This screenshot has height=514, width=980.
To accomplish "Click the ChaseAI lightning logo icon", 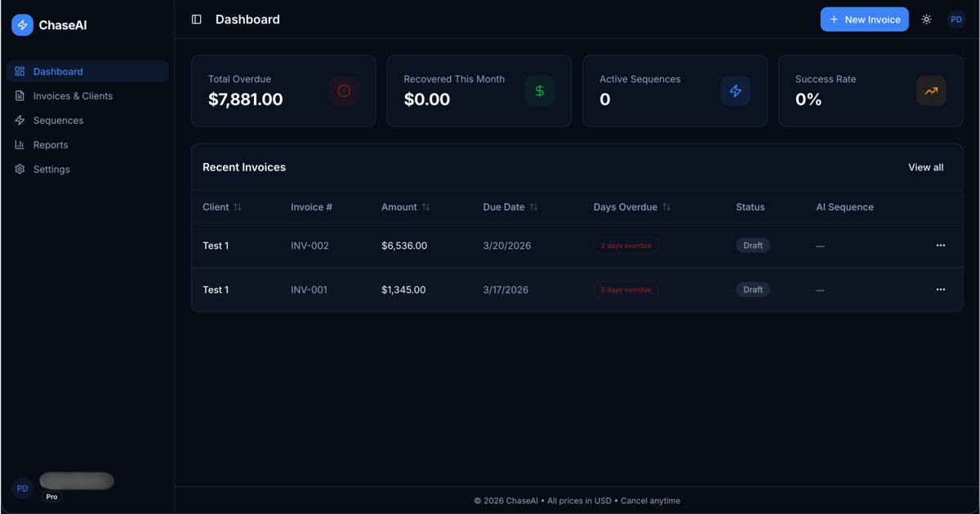I will click(x=22, y=25).
